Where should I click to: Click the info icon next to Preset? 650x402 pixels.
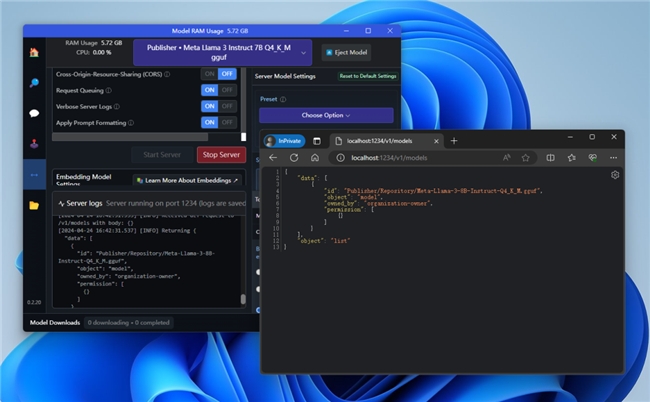(283, 99)
